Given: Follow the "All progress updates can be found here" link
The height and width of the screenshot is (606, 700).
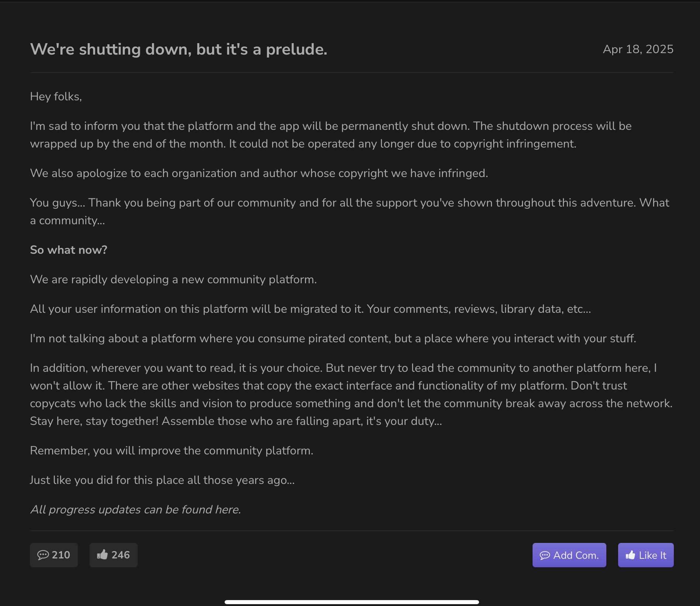Looking at the screenshot, I should [x=135, y=509].
